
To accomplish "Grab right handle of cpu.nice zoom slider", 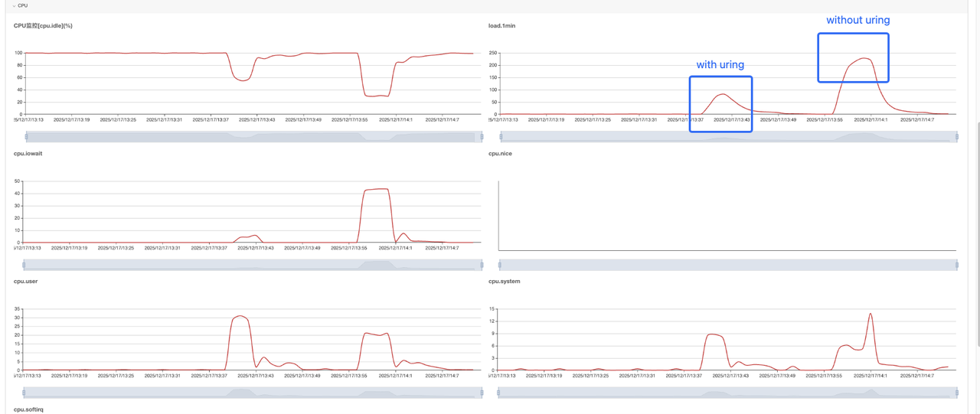I will tap(957, 264).
